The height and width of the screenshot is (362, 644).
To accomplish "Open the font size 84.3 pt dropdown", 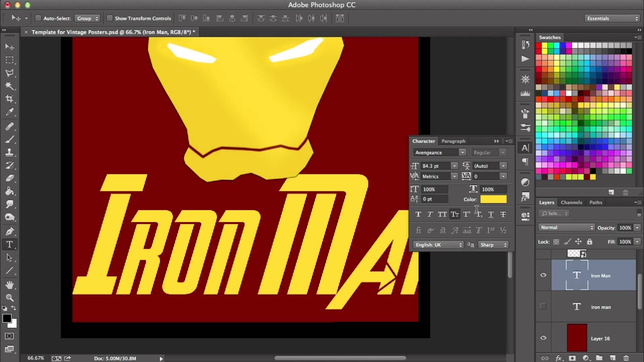I will [x=454, y=166].
